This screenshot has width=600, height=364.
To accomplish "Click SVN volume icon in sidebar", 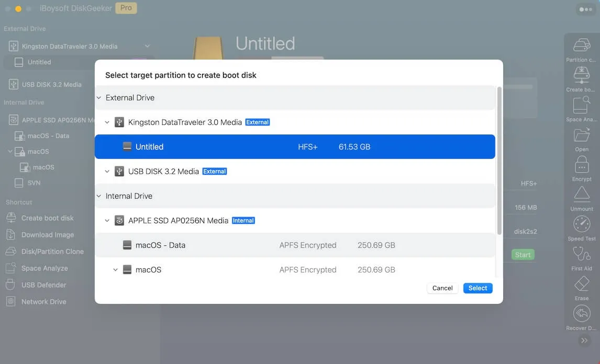I will (19, 183).
